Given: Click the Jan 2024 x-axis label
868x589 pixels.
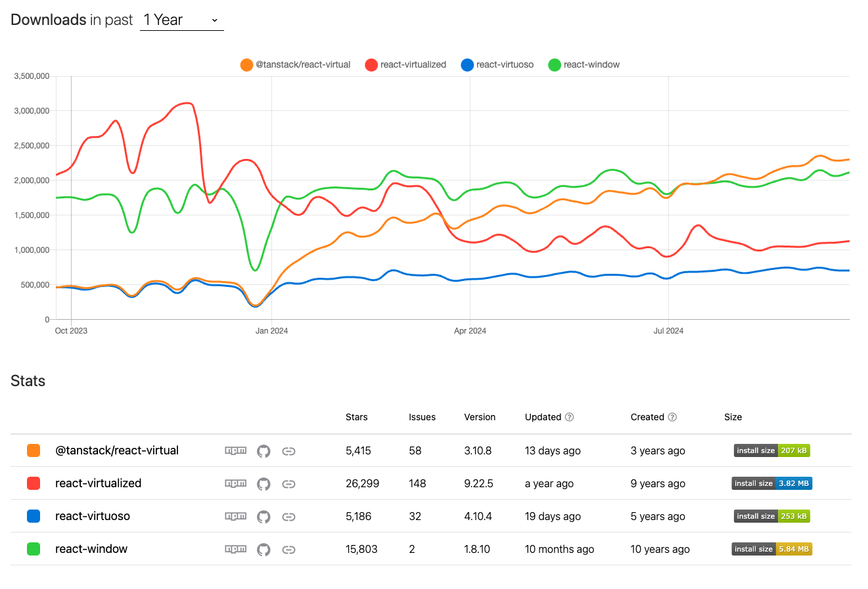Looking at the screenshot, I should 271,331.
